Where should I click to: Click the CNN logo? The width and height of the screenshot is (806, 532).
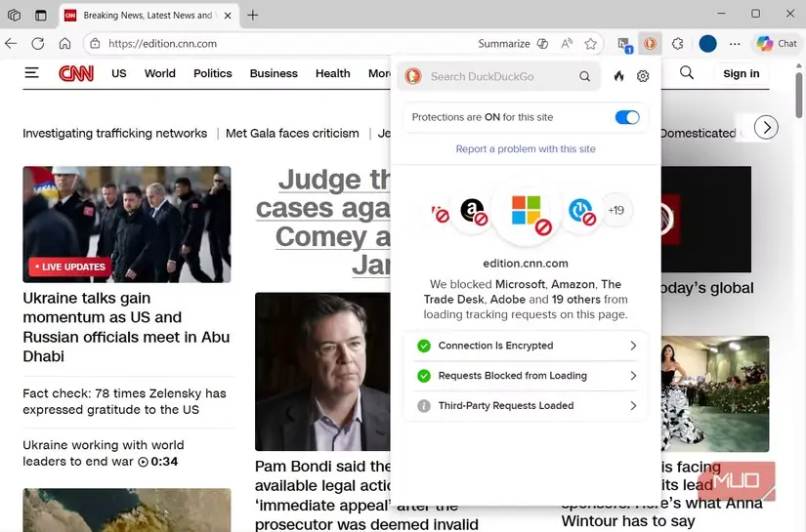click(76, 73)
